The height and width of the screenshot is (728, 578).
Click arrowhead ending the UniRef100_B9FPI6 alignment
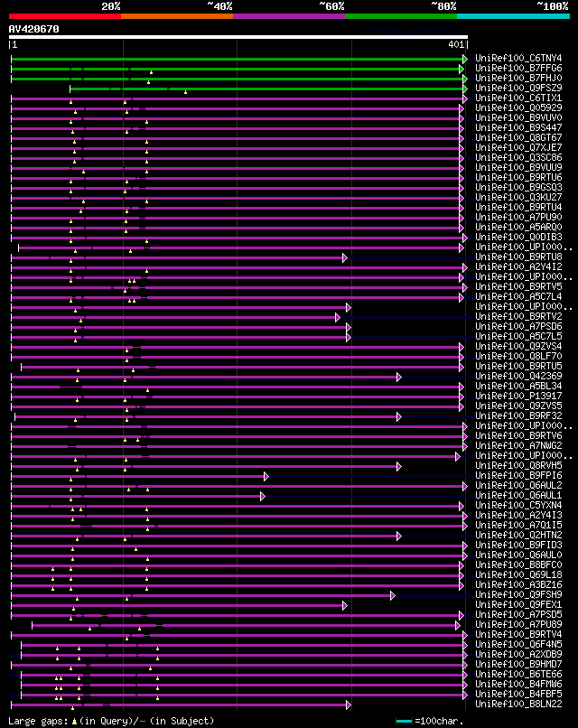(266, 476)
